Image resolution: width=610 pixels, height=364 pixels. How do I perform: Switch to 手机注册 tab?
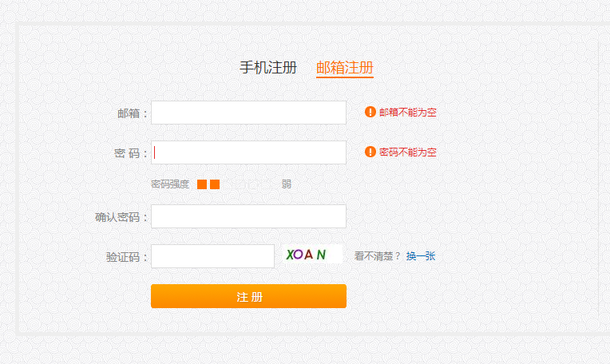(x=268, y=68)
